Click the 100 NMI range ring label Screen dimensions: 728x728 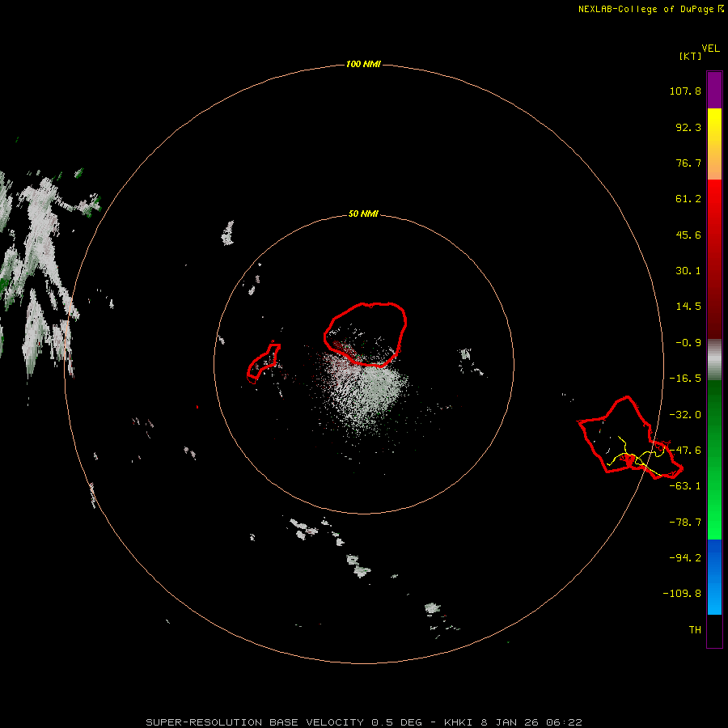click(363, 64)
